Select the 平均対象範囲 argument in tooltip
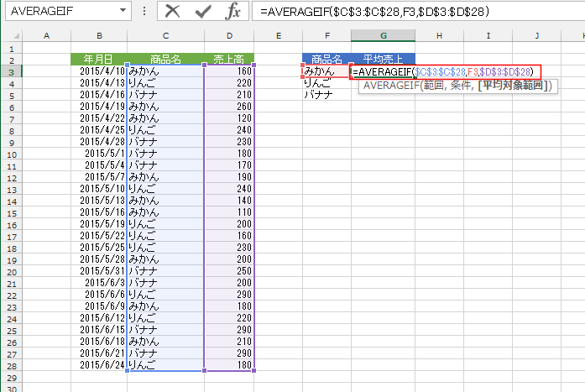Image resolution: width=585 pixels, height=392 pixels. [x=511, y=86]
